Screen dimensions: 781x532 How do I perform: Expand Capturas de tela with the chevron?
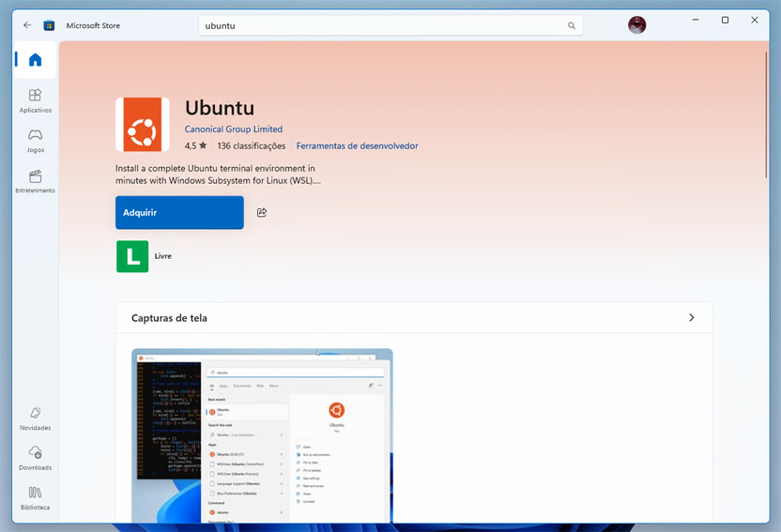691,317
